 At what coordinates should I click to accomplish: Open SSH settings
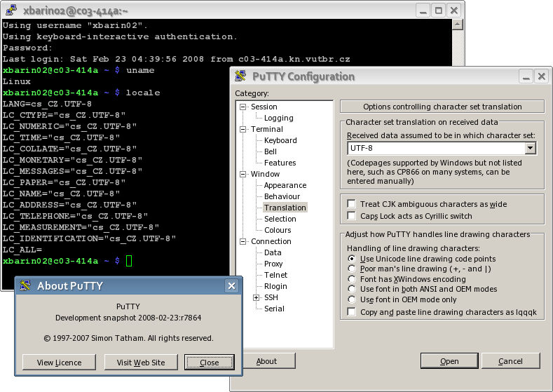pos(271,297)
